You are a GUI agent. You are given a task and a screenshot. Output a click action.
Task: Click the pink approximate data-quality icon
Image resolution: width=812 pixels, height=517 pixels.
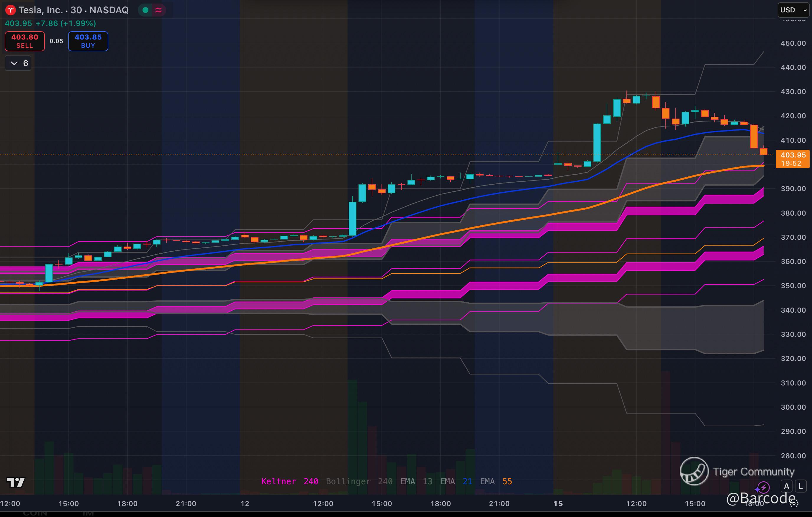158,10
